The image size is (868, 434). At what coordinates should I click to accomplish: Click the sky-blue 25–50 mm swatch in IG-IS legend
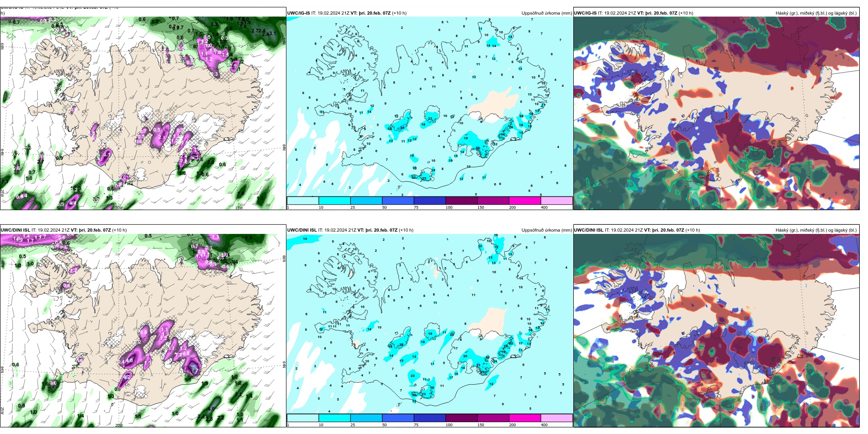366,201
